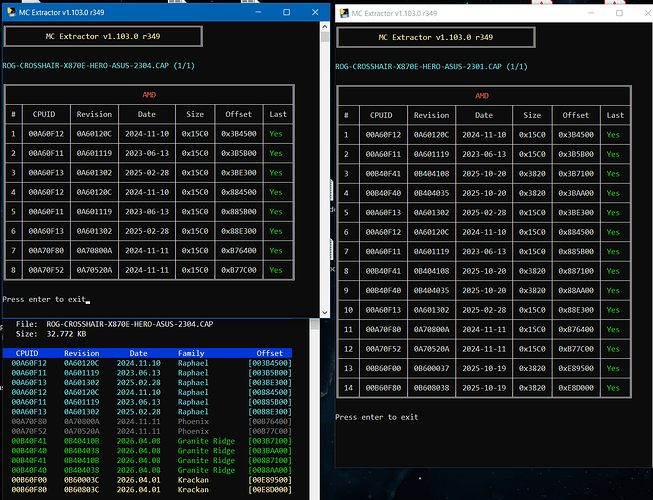Image resolution: width=653 pixels, height=500 pixels.
Task: Click the File: ROG-CROSSHAIR 2304.CAP line in bottom window
Action: pos(115,324)
